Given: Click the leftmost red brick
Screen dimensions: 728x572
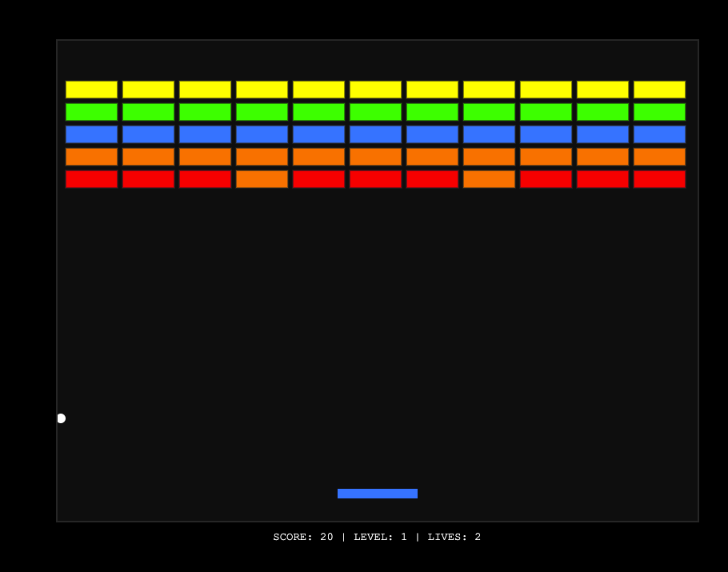Looking at the screenshot, I should click(91, 179).
